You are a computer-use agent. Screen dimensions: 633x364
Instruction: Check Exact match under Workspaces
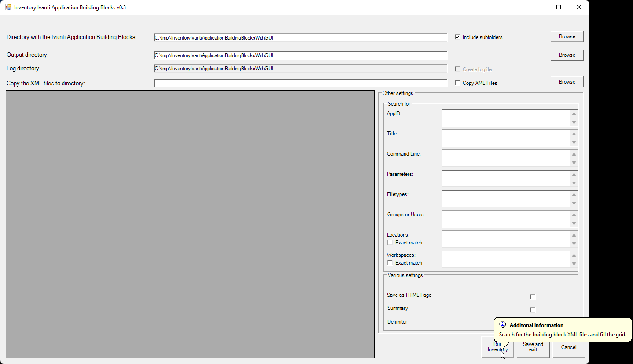[390, 263]
